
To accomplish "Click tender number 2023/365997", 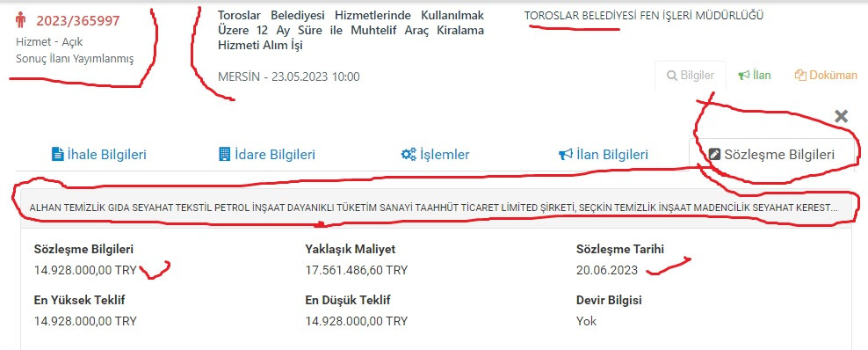I will click(78, 21).
